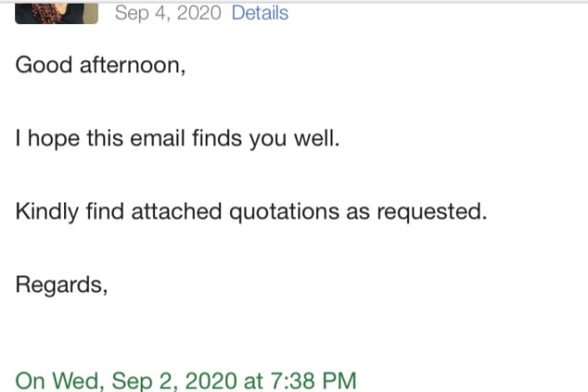Click the word 'well.' ending the sentence
Image resolution: width=588 pixels, height=392 pixels.
point(316,138)
